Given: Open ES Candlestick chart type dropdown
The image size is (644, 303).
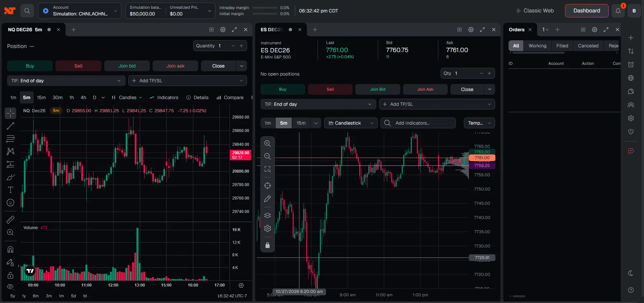Looking at the screenshot, I should [x=351, y=123].
